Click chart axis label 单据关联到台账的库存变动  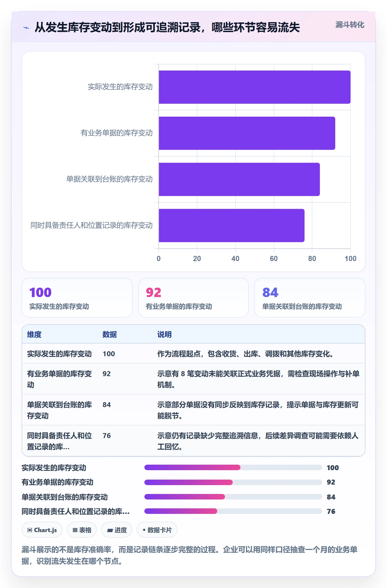click(x=109, y=179)
